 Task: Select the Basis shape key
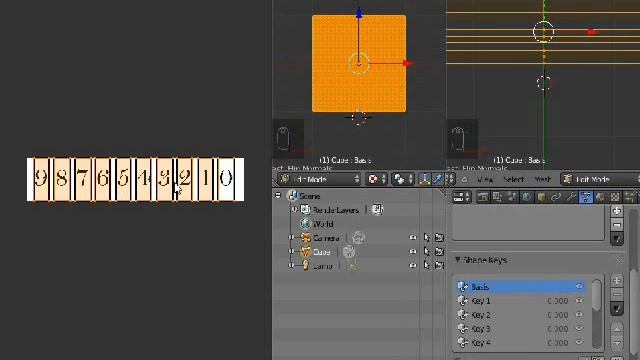[521, 287]
